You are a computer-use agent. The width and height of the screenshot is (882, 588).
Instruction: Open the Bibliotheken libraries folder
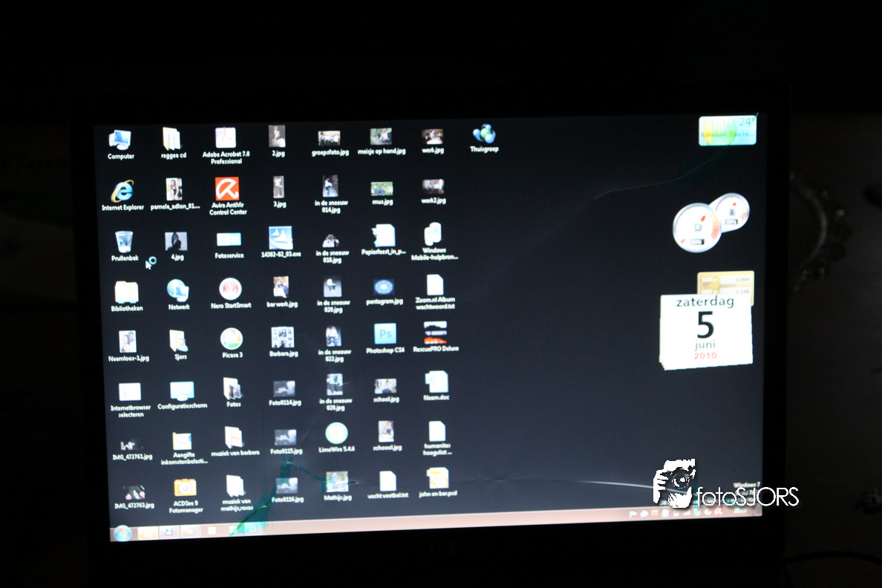(126, 292)
